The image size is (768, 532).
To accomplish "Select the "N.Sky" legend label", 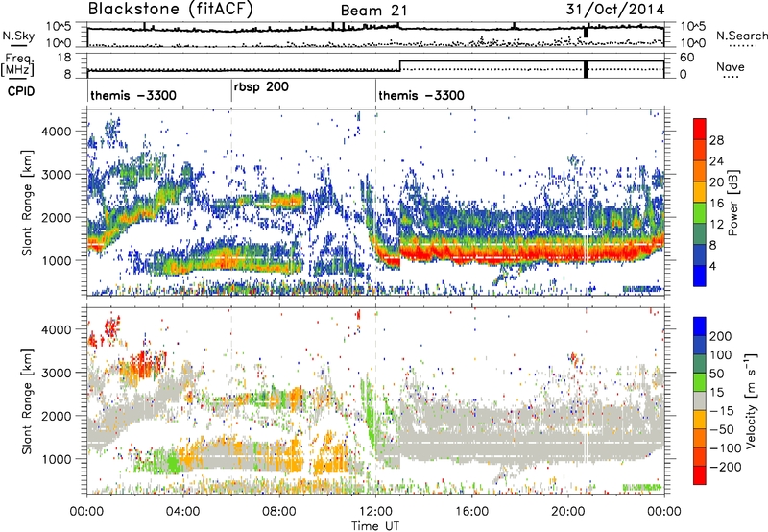I will click(18, 36).
